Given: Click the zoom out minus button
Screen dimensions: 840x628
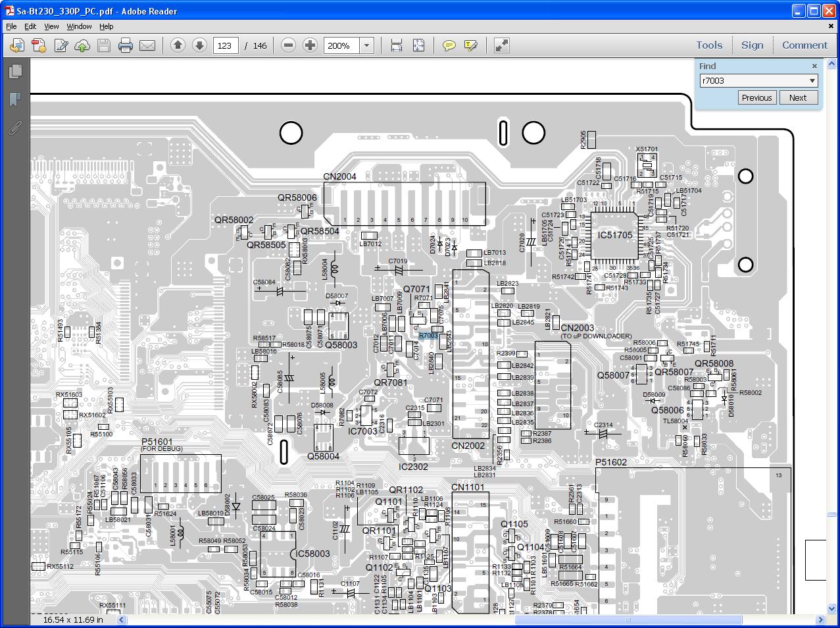Looking at the screenshot, I should pyautogui.click(x=288, y=45).
